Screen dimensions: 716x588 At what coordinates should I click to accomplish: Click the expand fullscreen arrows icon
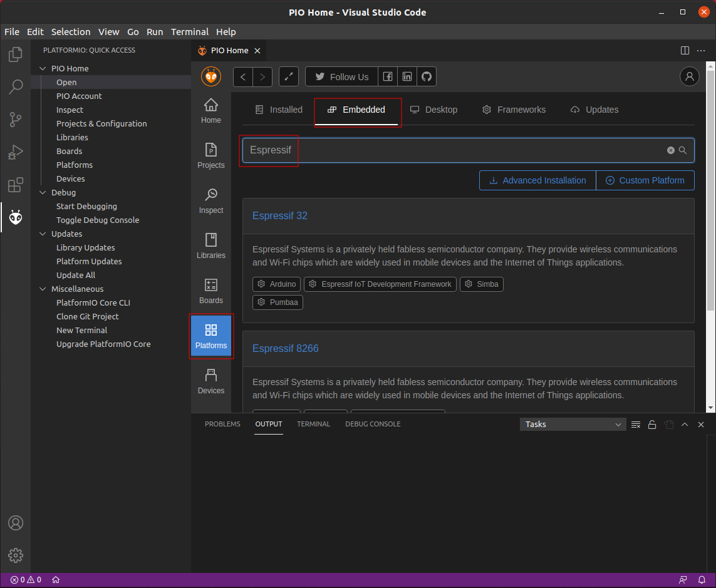coord(289,76)
